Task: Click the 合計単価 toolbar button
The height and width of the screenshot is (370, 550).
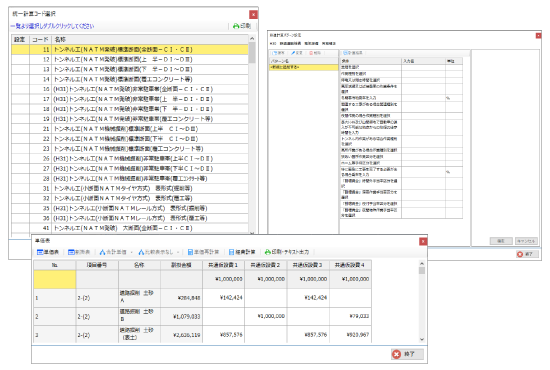Action: coord(113,252)
